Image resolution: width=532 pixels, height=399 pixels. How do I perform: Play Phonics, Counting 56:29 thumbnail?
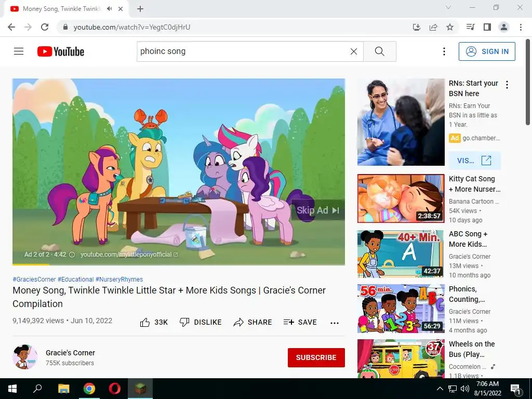401,309
